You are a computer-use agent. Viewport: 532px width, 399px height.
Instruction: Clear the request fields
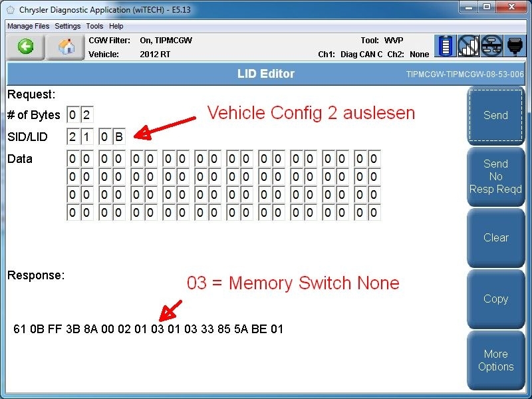(x=495, y=237)
